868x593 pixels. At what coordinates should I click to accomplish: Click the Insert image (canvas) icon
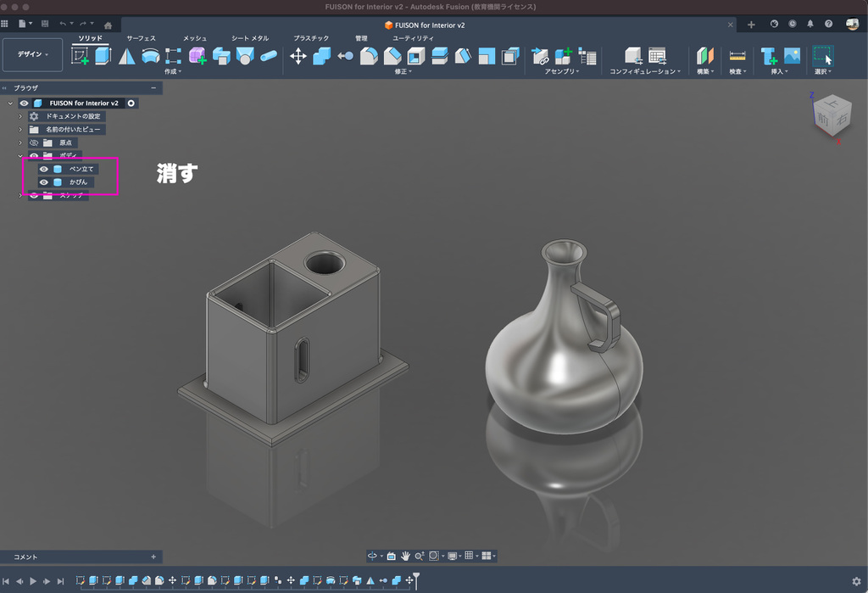[792, 56]
